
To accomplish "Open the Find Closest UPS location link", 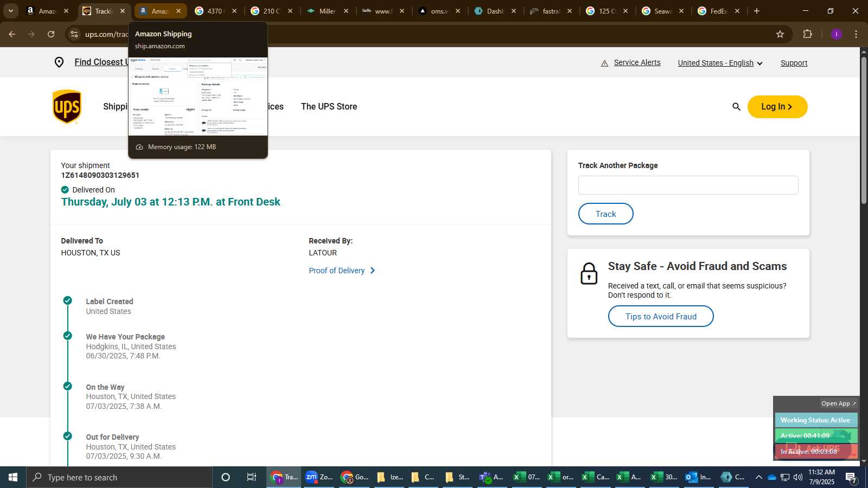I will pos(101,62).
